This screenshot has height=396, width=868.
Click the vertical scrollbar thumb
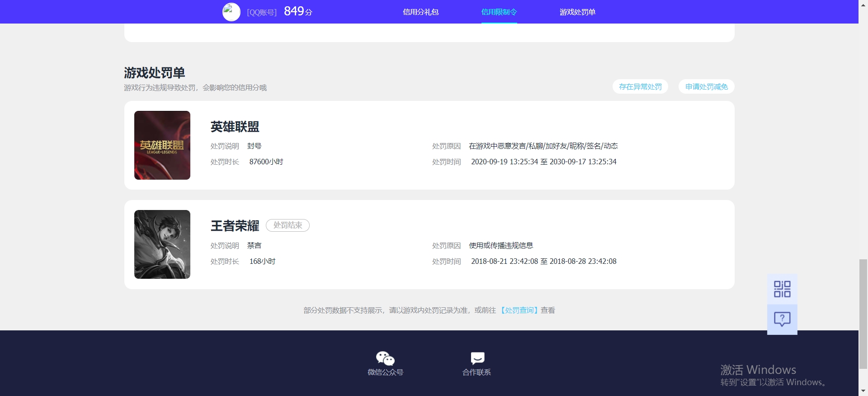863,314
